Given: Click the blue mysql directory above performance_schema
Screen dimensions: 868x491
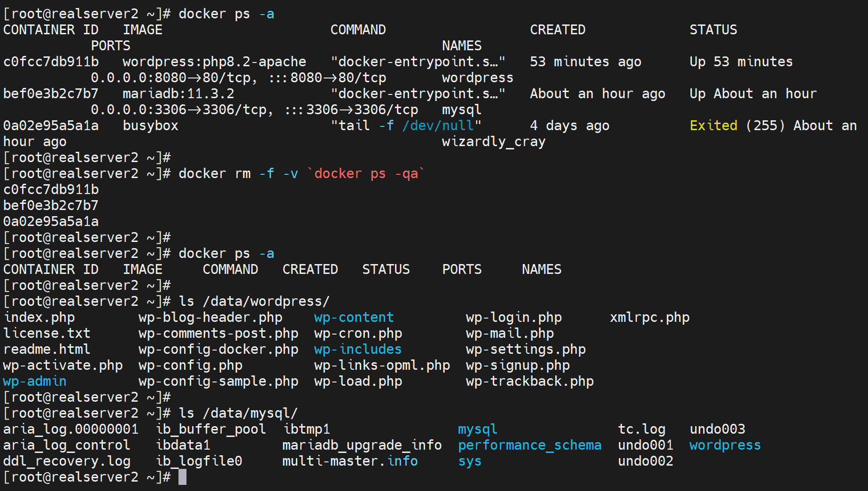Looking at the screenshot, I should [x=477, y=429].
